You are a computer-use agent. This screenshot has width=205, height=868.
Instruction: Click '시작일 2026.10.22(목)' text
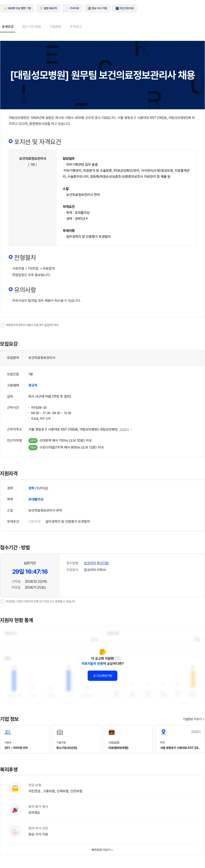point(29,582)
